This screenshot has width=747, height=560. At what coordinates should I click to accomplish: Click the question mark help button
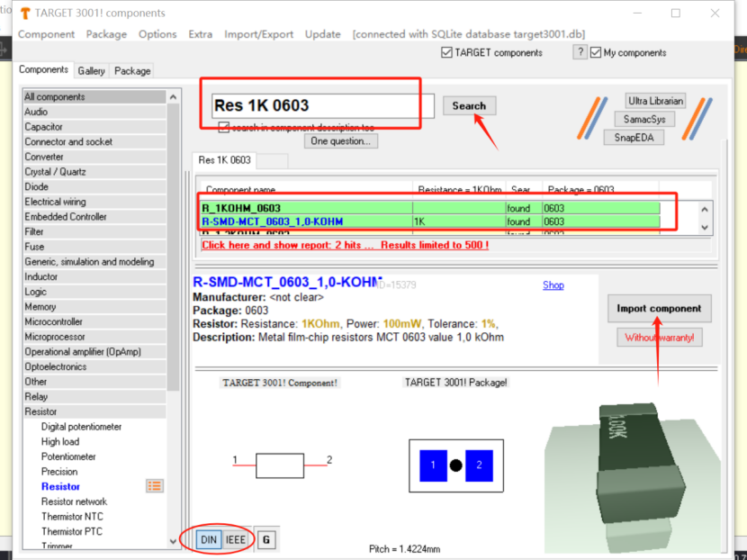coord(580,52)
